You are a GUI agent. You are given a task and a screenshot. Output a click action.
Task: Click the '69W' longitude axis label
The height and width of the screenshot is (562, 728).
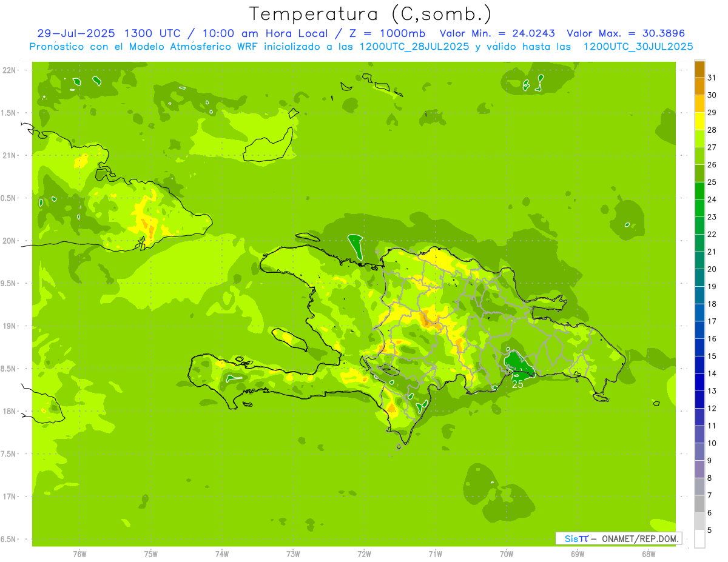tap(578, 554)
